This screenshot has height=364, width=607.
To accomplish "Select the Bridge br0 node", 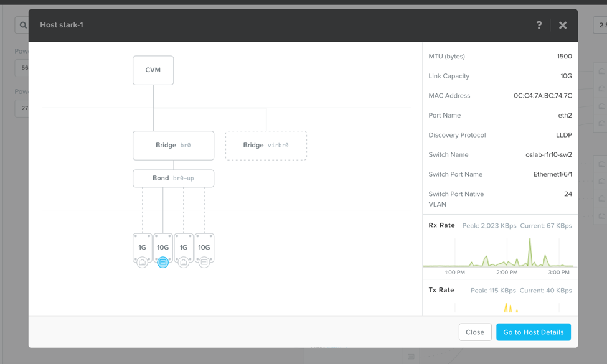I will tap(174, 146).
